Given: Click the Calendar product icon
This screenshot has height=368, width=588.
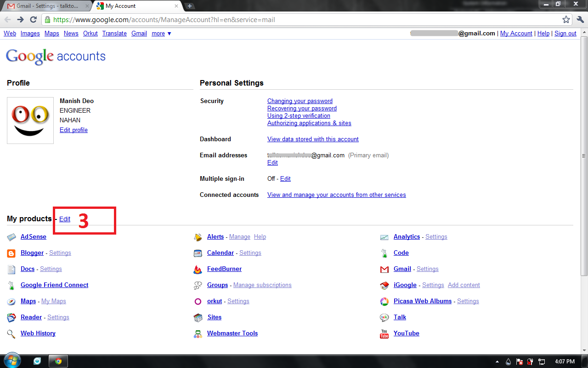Looking at the screenshot, I should coord(198,253).
